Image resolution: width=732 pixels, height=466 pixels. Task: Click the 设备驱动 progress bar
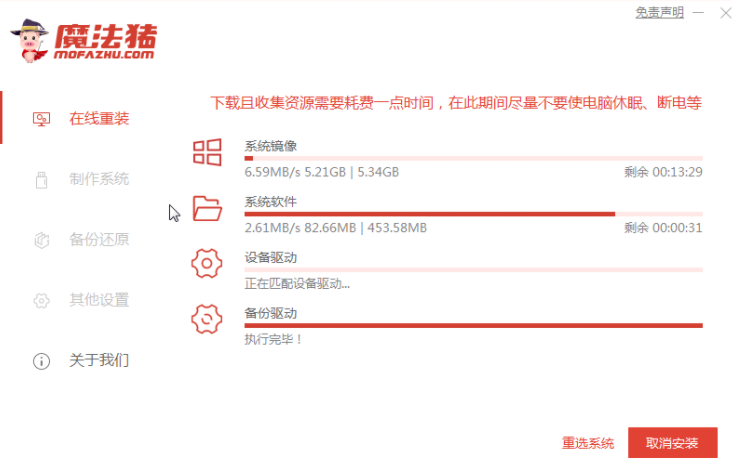point(473,270)
